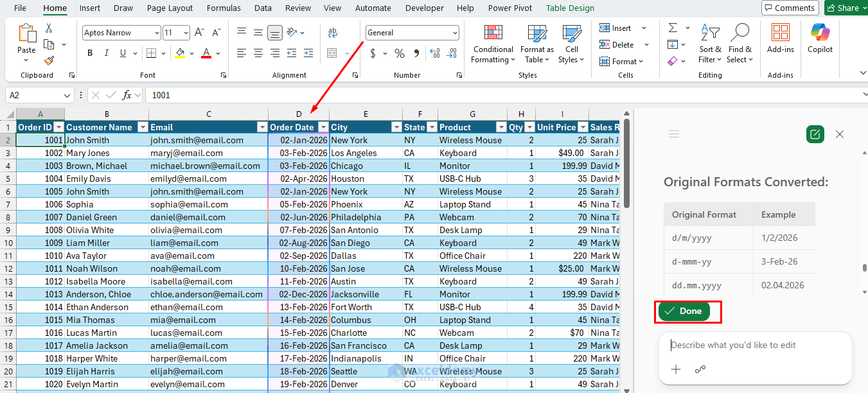Align text right icon

click(275, 53)
